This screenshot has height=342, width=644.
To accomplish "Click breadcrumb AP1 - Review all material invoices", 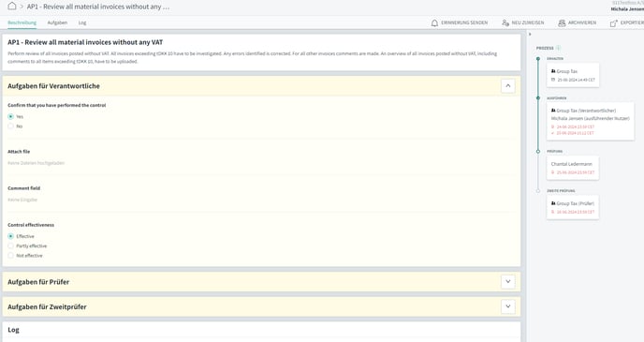I will coord(98,7).
